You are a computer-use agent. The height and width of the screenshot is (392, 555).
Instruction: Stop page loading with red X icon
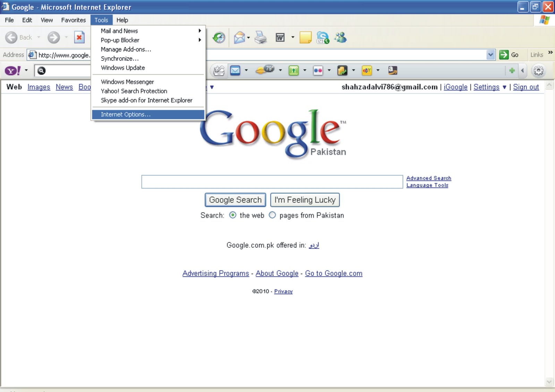click(x=79, y=37)
